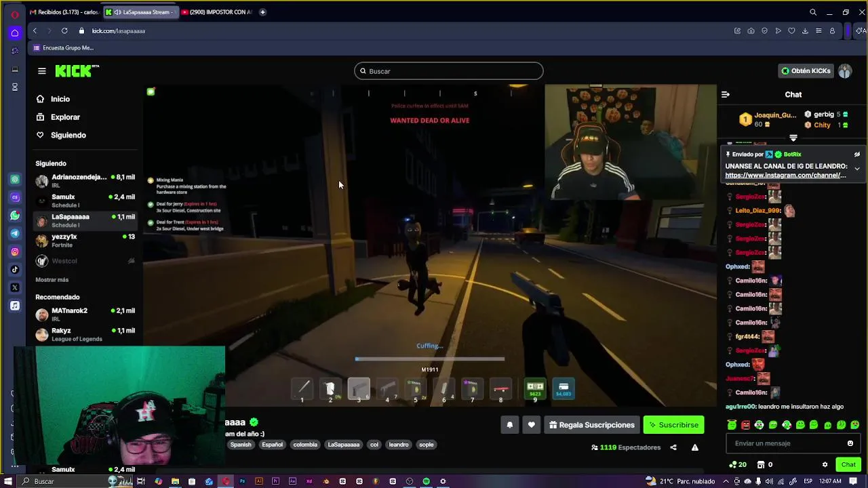Open browser search tabs magnifier
868x488 pixels.
tap(813, 12)
